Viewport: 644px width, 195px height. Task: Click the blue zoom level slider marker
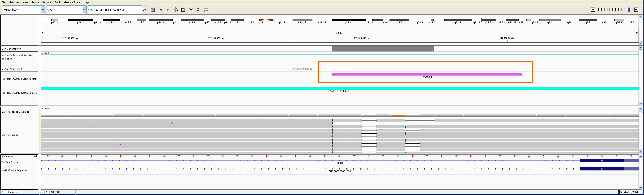[x=629, y=9]
